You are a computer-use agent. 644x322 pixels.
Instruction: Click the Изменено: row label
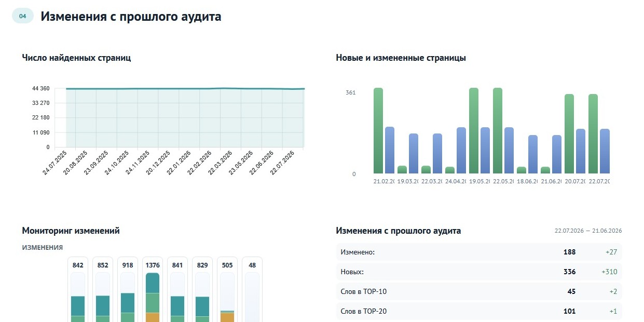[x=358, y=252]
